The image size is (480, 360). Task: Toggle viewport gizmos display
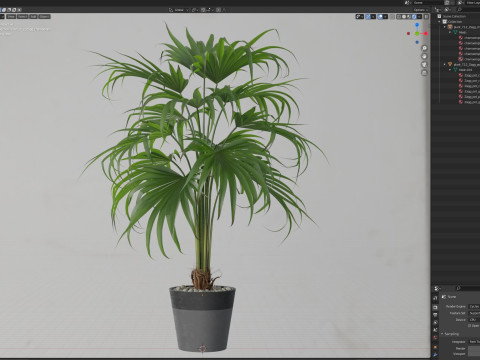pyautogui.click(x=368, y=16)
